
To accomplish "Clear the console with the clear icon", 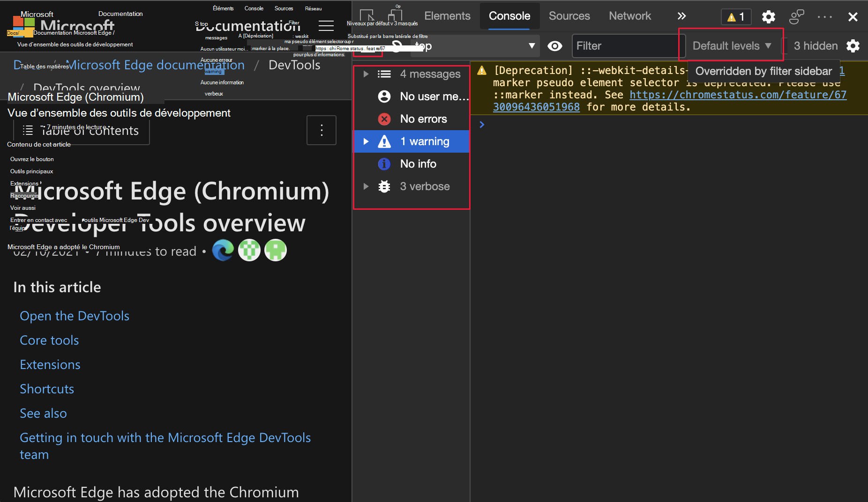I will 397,46.
